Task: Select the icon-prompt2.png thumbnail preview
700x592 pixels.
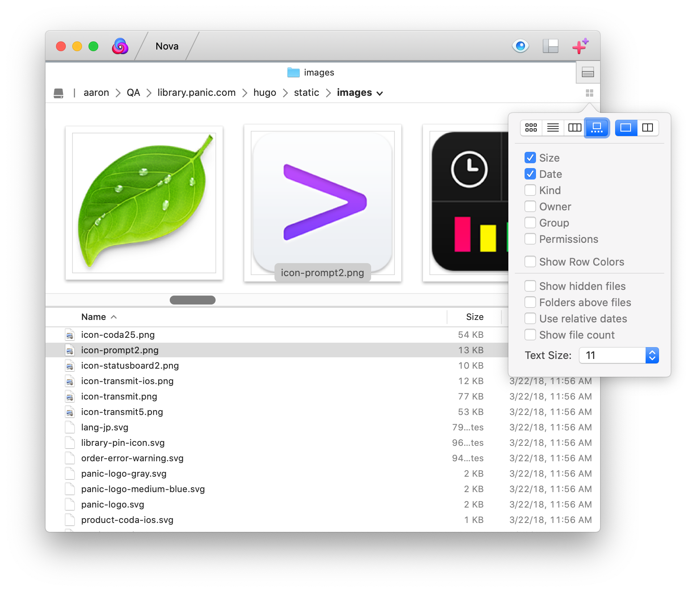Action: [x=323, y=203]
